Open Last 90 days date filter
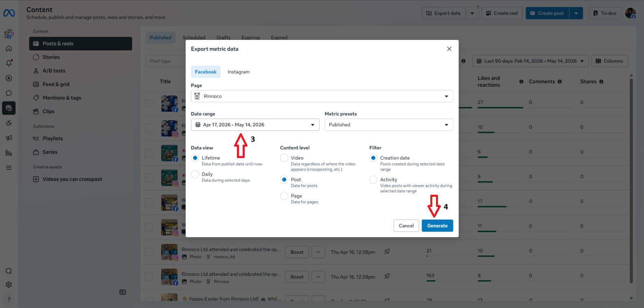 pyautogui.click(x=530, y=61)
